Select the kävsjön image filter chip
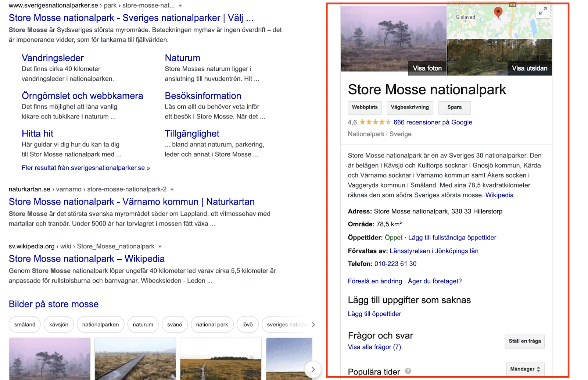Viewport: 588px width, 380px height. click(x=59, y=324)
